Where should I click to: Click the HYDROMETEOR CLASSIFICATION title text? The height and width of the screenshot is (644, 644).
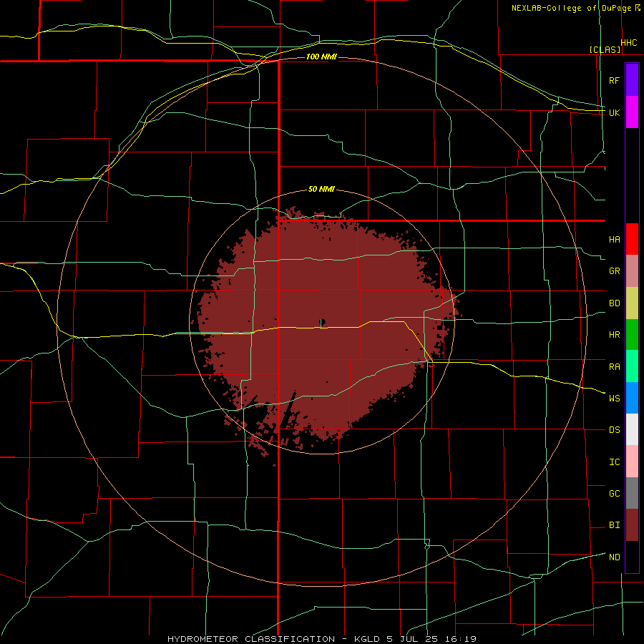tap(251, 639)
